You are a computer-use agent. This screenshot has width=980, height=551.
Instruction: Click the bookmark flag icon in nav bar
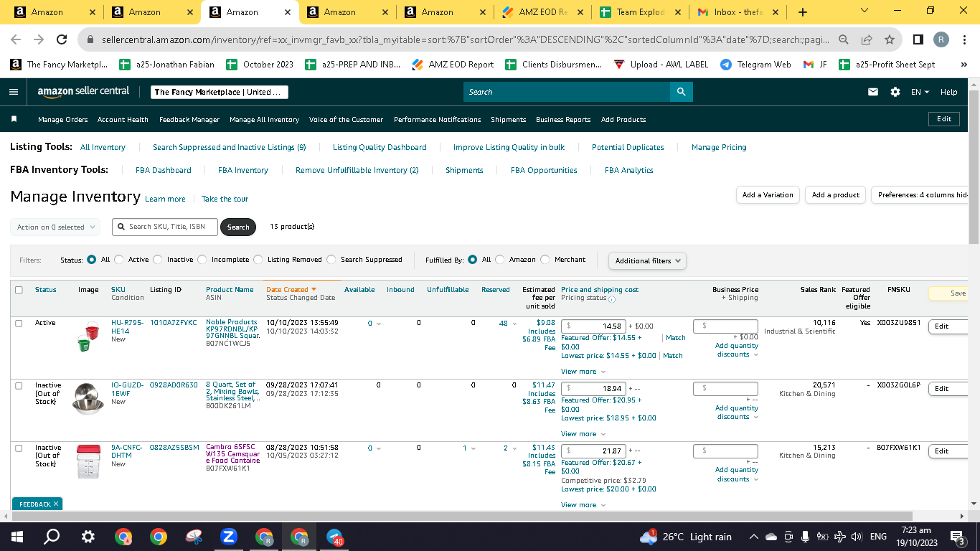coord(14,119)
